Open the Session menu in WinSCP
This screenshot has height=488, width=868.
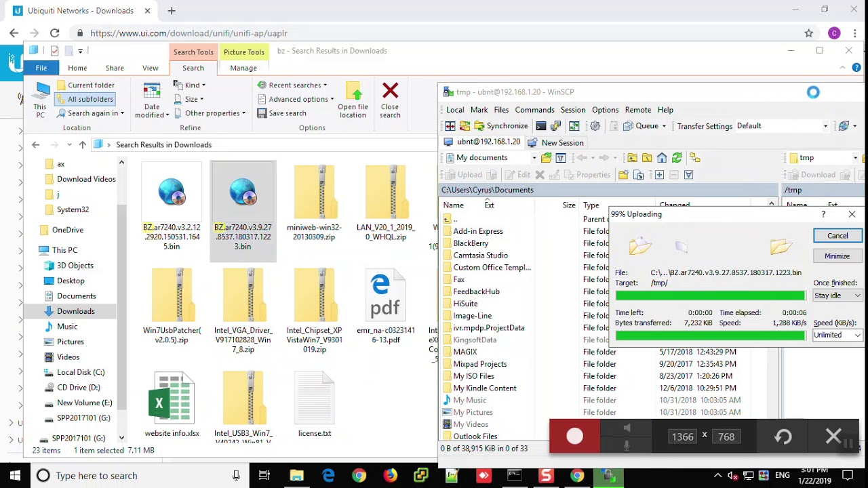[572, 110]
